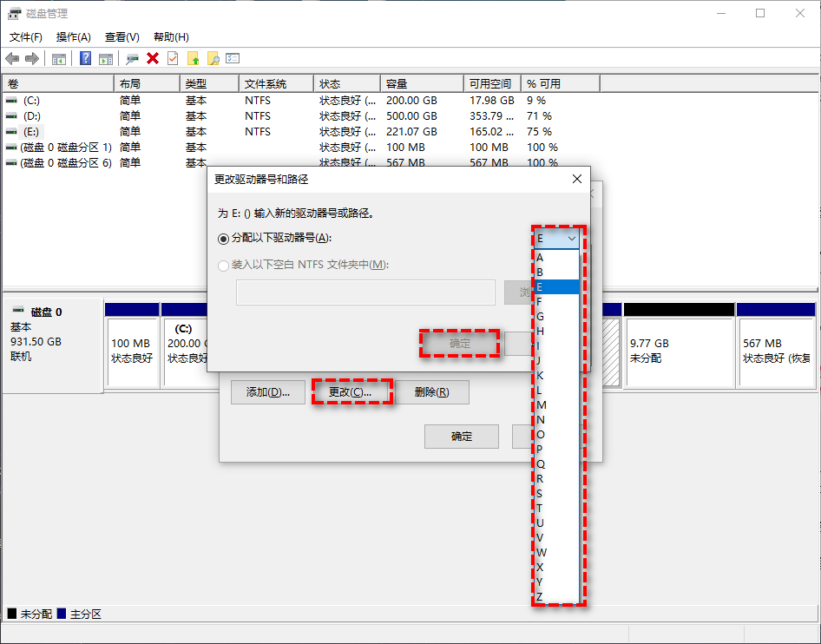The width and height of the screenshot is (821, 644).
Task: Click the NTFS folder path input field
Action: point(365,292)
